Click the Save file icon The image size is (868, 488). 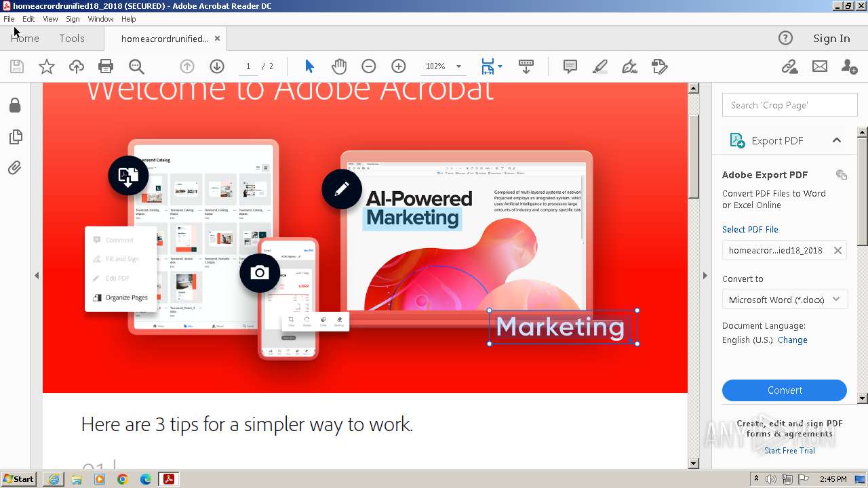coord(17,66)
